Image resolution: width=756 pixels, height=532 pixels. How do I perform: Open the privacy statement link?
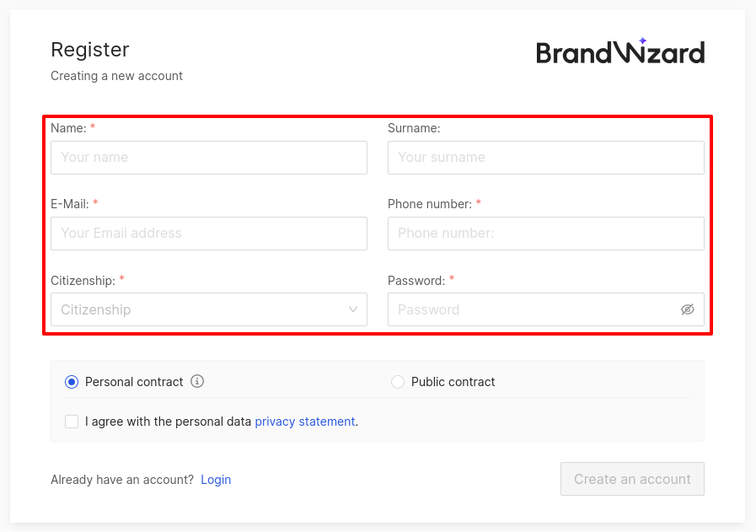click(x=305, y=422)
